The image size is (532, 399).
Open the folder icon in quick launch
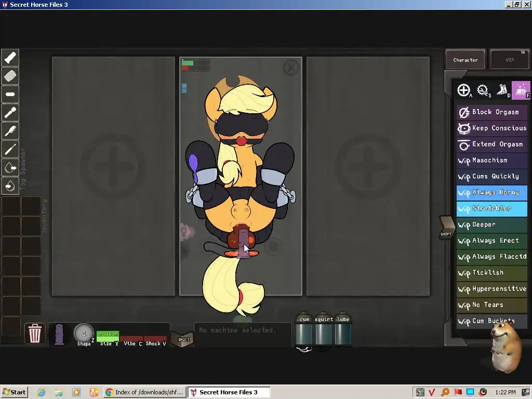(59, 393)
